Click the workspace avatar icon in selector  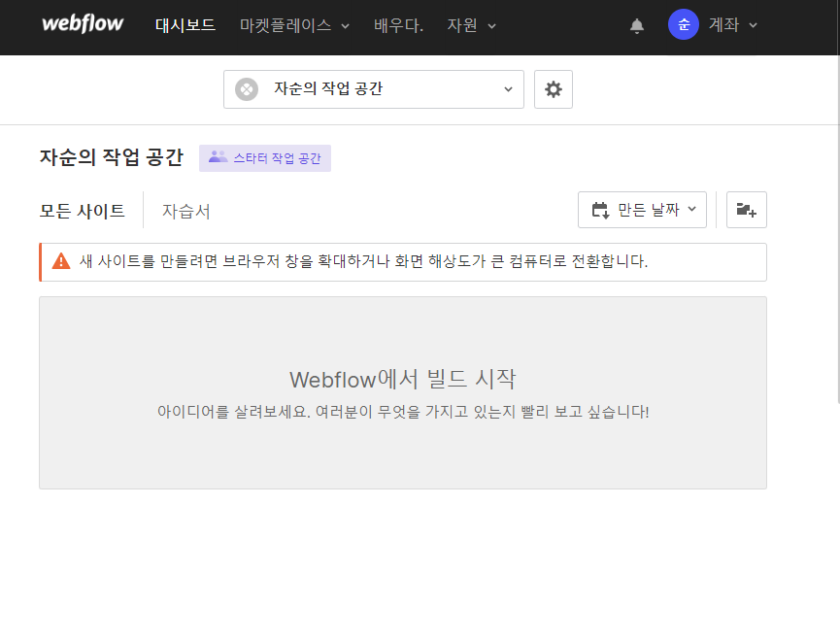(x=247, y=89)
